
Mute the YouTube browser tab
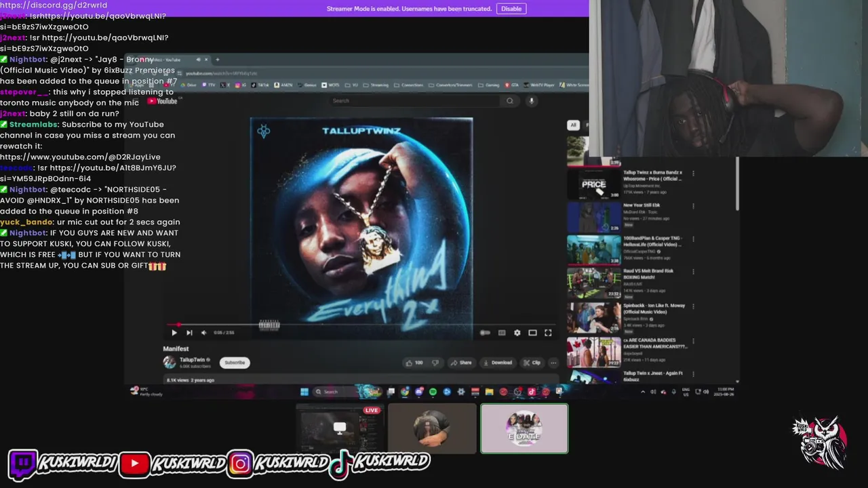pyautogui.click(x=198, y=60)
